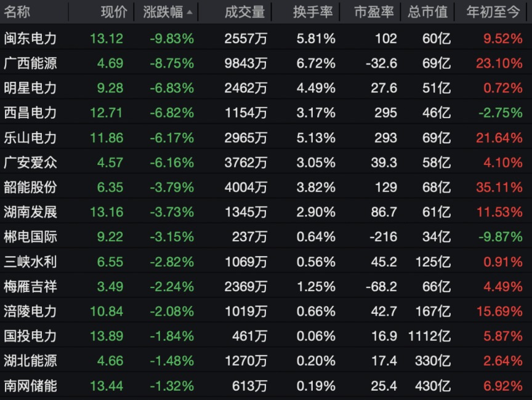The width and height of the screenshot is (532, 400).
Task: Open the 闽东电力 stock row
Action: 30,39
